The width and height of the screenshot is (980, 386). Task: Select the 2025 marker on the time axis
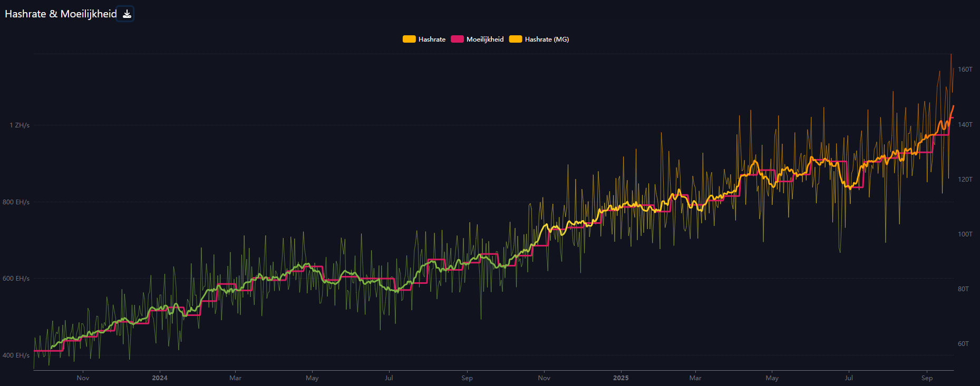pyautogui.click(x=620, y=378)
